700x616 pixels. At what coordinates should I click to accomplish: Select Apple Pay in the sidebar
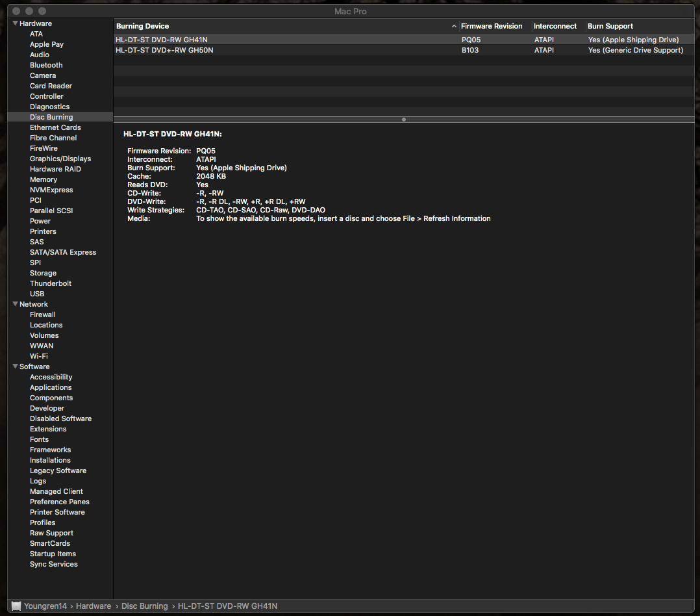coord(47,44)
